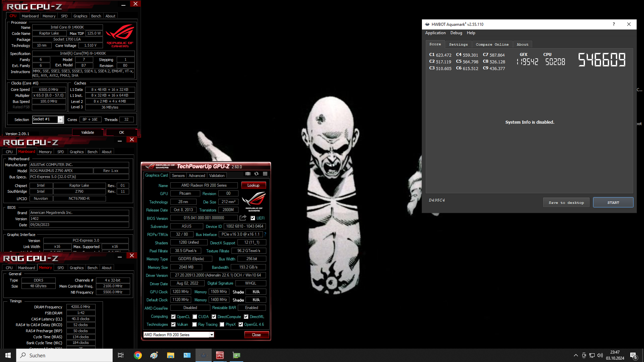Click the total score 546609 in Aquamark
This screenshot has width=644, height=362.
[602, 60]
